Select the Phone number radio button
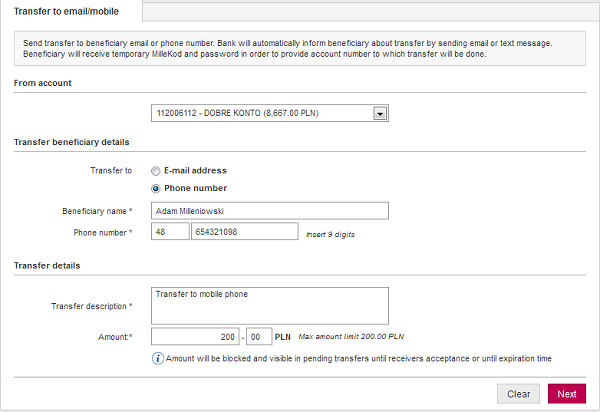 pyautogui.click(x=156, y=188)
